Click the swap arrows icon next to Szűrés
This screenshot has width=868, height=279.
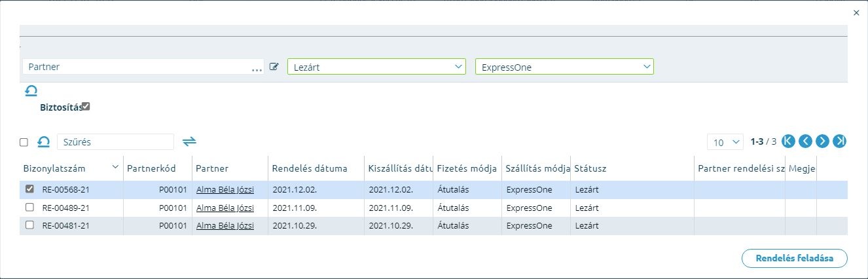[x=189, y=141]
